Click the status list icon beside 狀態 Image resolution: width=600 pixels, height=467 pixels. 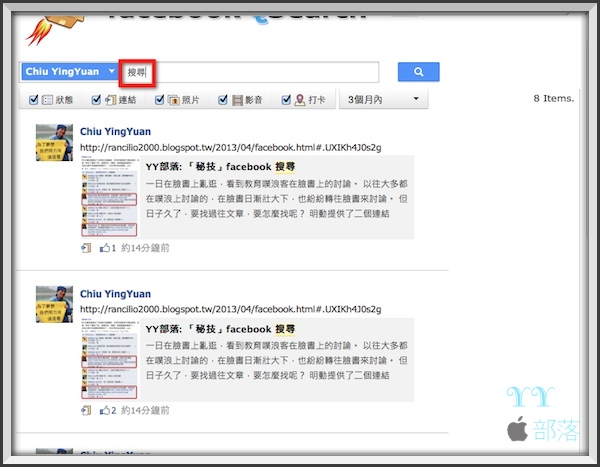pos(47,100)
